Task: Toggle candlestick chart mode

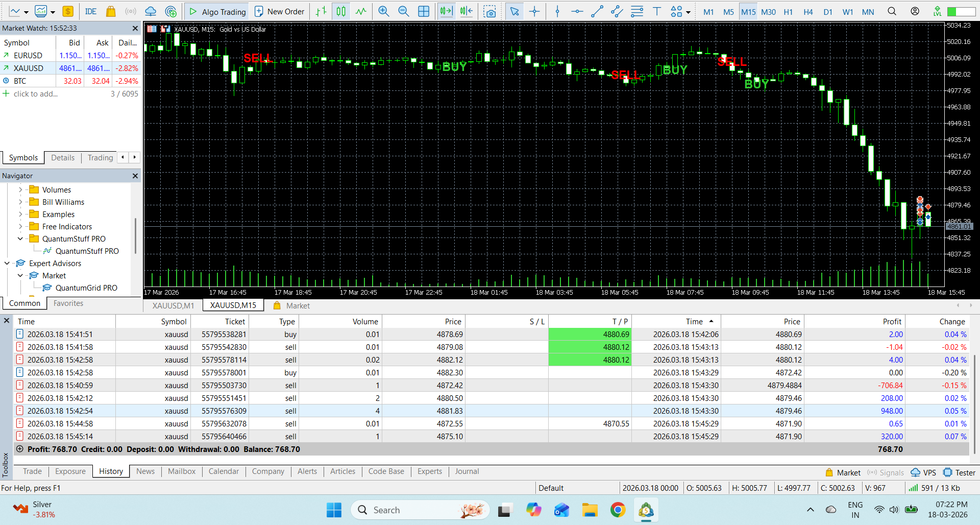Action: pyautogui.click(x=341, y=11)
